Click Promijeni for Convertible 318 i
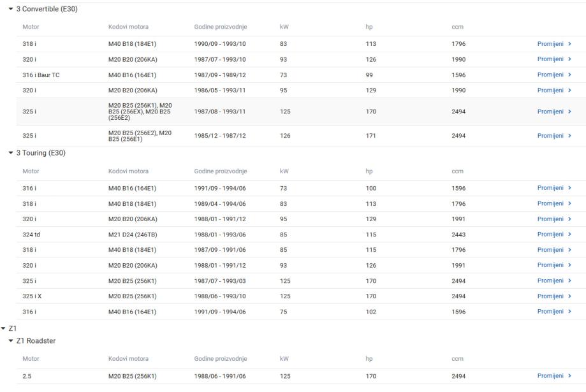This screenshot has width=586, height=392. (550, 43)
